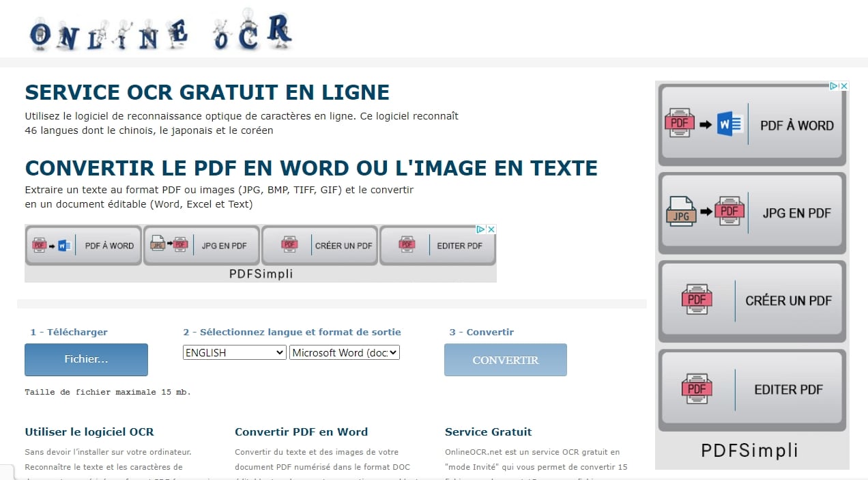Screen dimensions: 868x480
Task: Open the output format dropdown
Action: tap(345, 352)
